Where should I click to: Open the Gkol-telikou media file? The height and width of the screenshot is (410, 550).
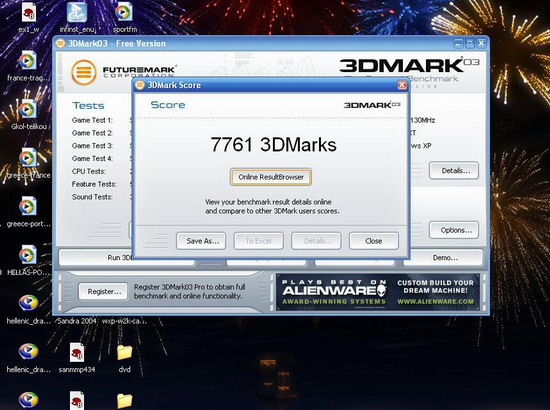coord(27,109)
